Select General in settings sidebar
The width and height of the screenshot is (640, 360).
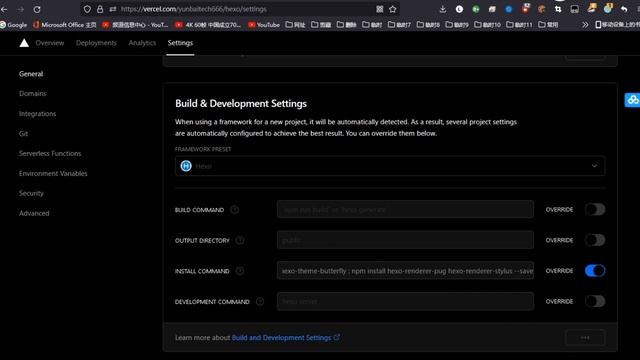click(x=31, y=74)
